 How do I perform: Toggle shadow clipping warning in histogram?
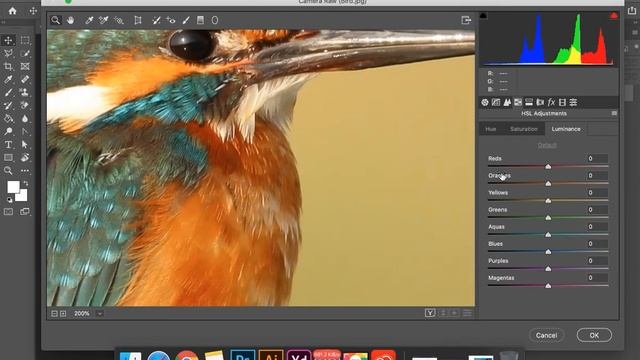pyautogui.click(x=483, y=16)
